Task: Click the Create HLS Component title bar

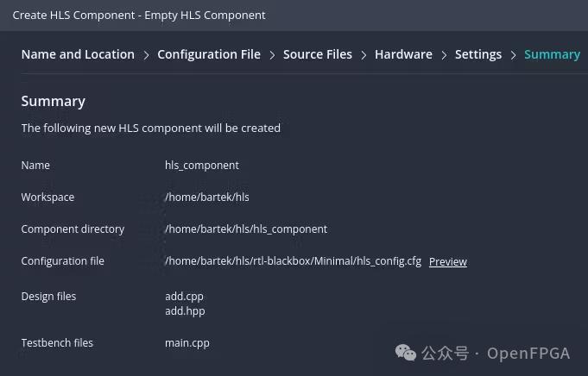Action: 139,15
